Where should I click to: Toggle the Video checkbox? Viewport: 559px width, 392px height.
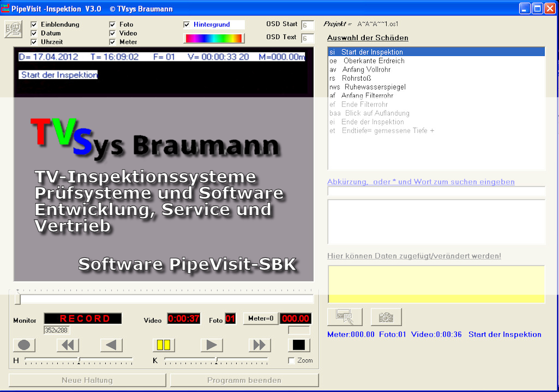point(112,33)
